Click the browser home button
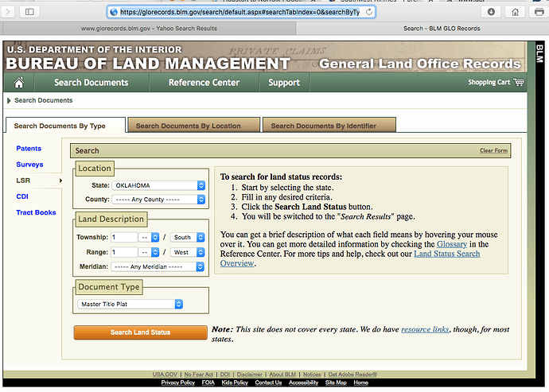 (515, 12)
